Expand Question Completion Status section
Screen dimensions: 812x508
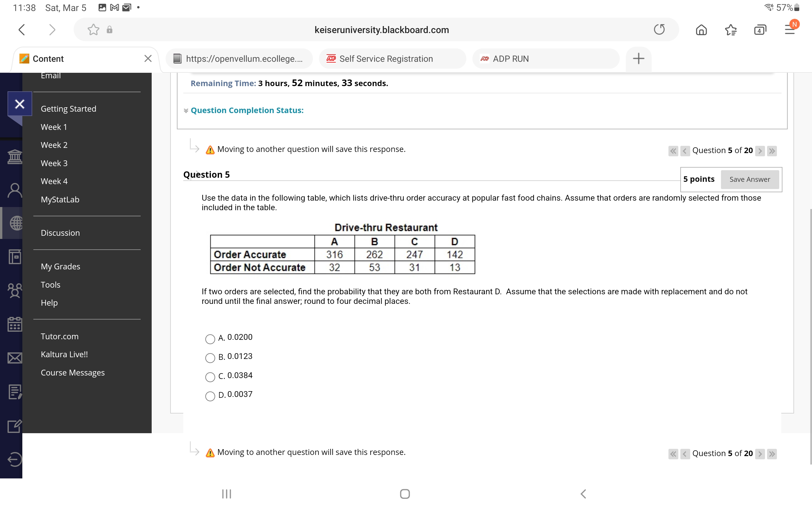(246, 110)
